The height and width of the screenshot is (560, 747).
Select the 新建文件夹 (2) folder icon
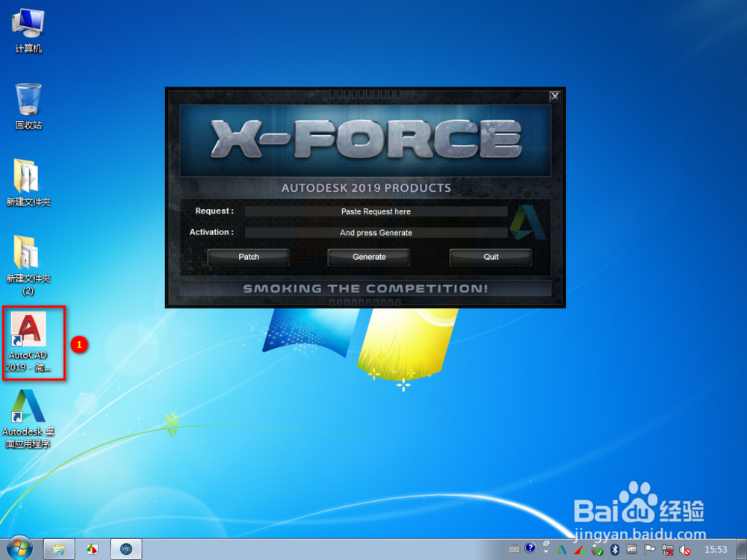pos(28,265)
